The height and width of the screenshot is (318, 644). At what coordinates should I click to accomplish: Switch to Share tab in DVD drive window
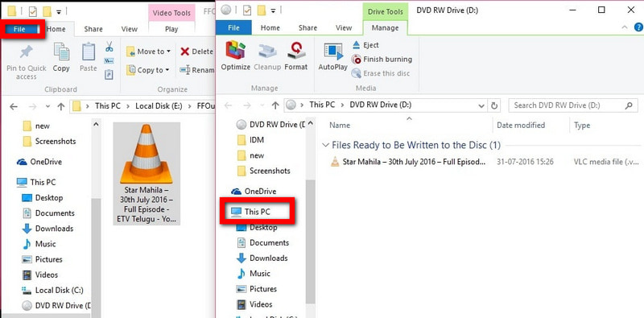tap(308, 28)
